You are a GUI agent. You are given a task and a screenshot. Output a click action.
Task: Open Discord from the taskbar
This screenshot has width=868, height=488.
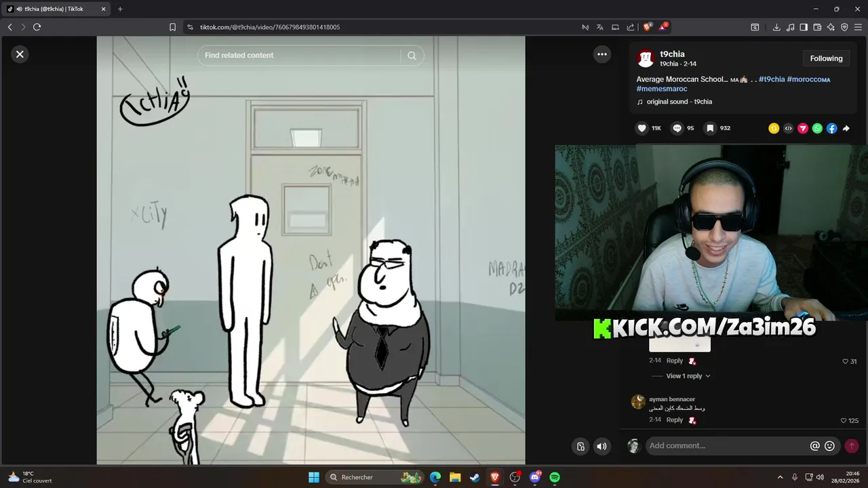tap(535, 477)
